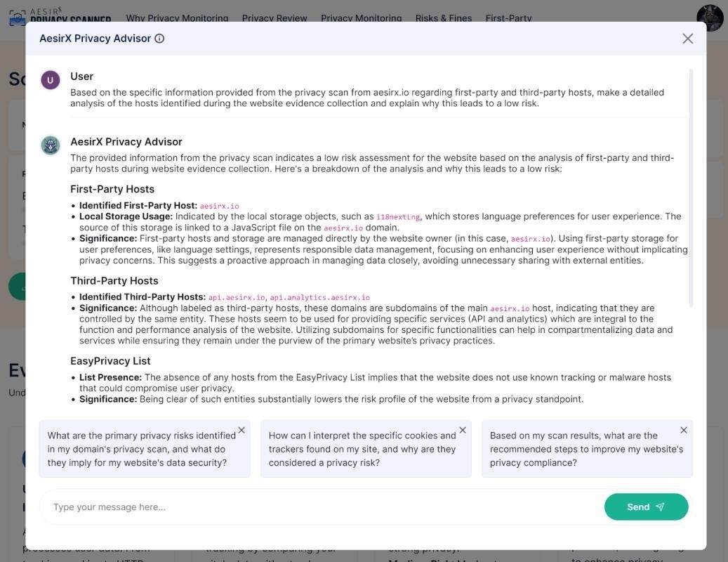Image resolution: width=728 pixels, height=562 pixels.
Task: Select the First-Party navigation item
Action: click(508, 18)
